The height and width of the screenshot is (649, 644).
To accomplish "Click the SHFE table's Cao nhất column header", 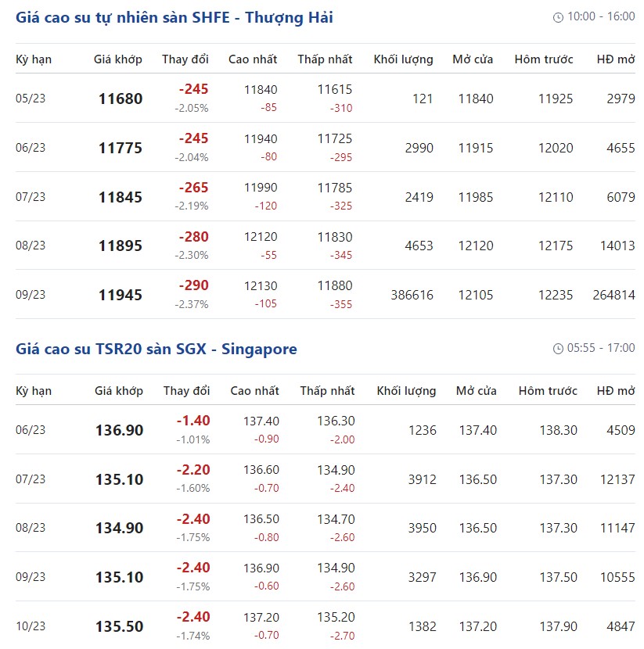I will point(253,59).
